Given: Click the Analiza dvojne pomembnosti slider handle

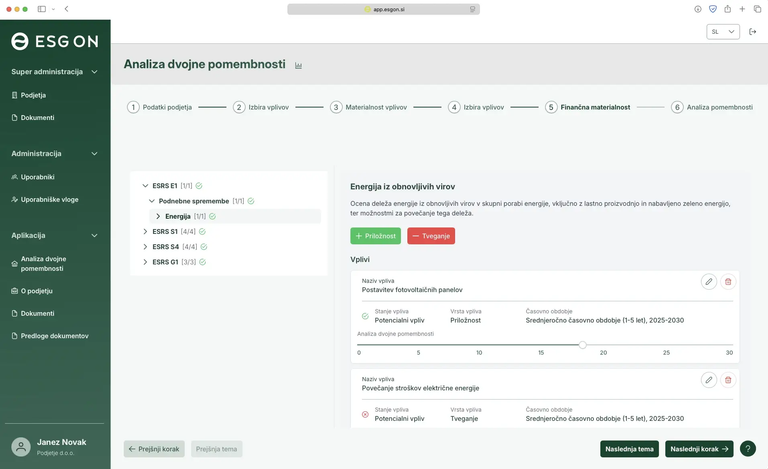Looking at the screenshot, I should tap(582, 345).
